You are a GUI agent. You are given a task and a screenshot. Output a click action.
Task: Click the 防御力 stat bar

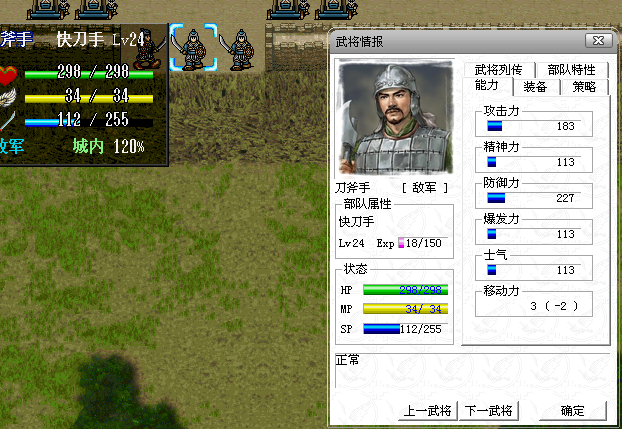(534, 198)
